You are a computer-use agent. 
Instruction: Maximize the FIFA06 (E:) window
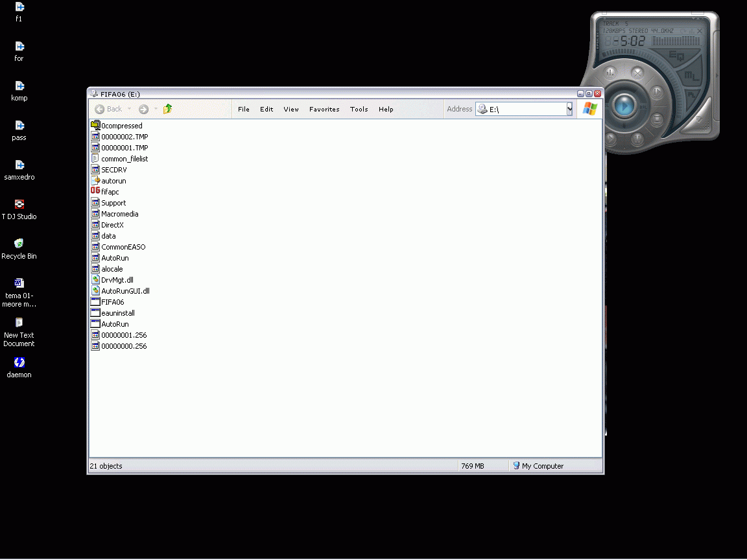click(589, 94)
